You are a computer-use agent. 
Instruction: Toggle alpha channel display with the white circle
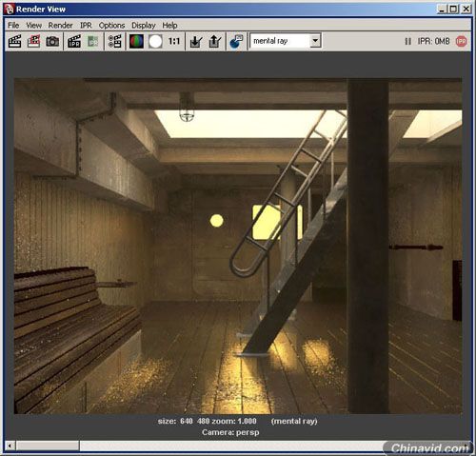155,41
